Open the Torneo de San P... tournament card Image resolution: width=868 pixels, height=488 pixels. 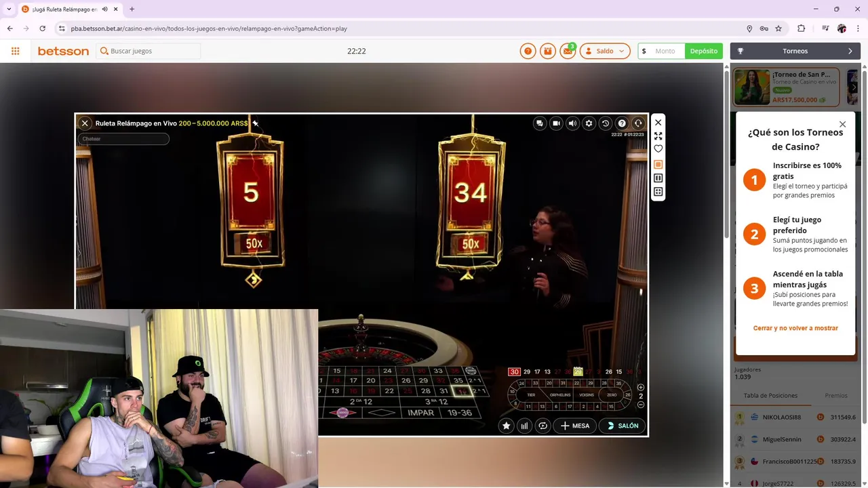pyautogui.click(x=786, y=87)
